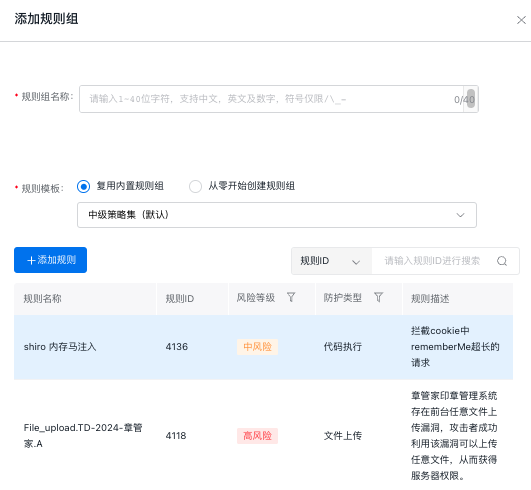This screenshot has height=490, width=531.
Task: Open the 规则ID search type dropdown
Action: click(x=331, y=261)
